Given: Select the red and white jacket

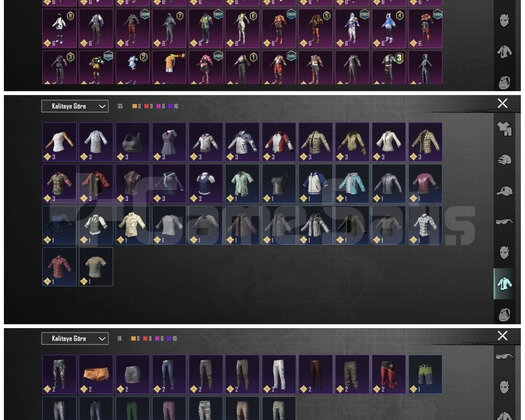Looking at the screenshot, I should click(x=279, y=142).
